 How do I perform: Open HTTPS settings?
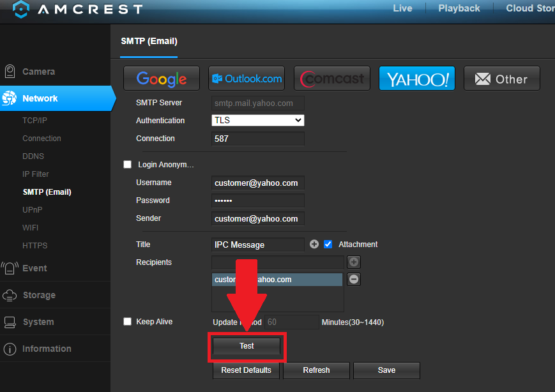34,246
